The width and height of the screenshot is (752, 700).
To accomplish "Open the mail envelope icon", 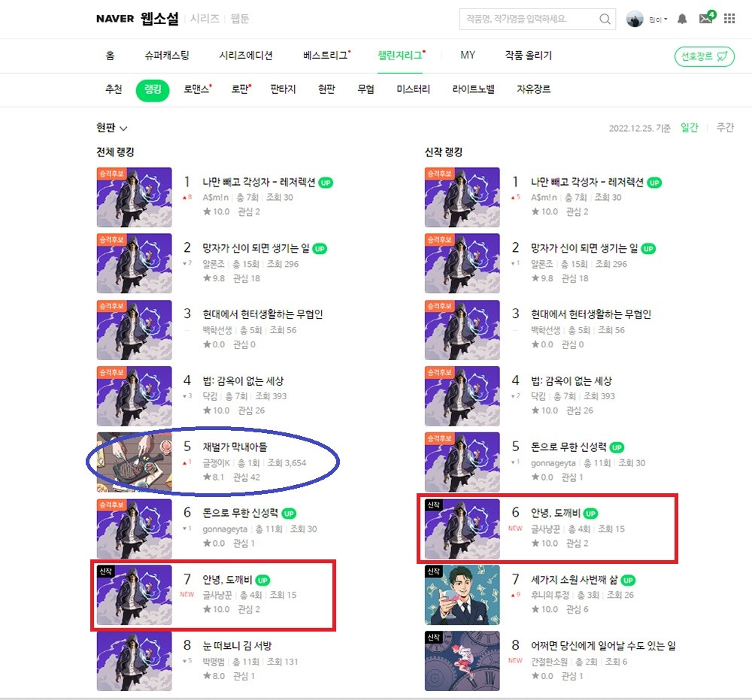I will pos(706,18).
